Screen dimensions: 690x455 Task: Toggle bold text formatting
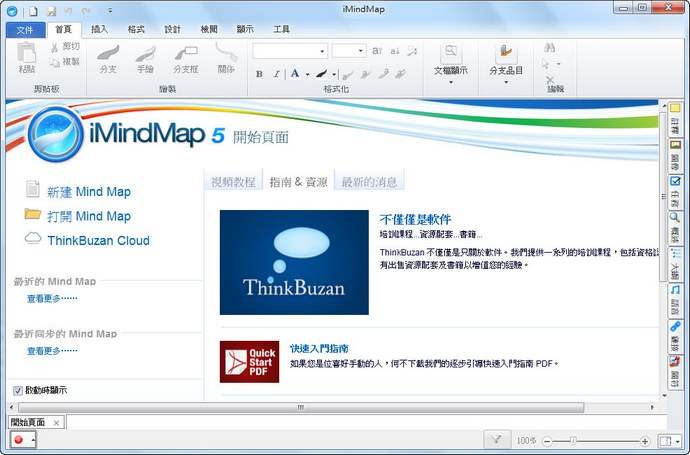(x=259, y=74)
